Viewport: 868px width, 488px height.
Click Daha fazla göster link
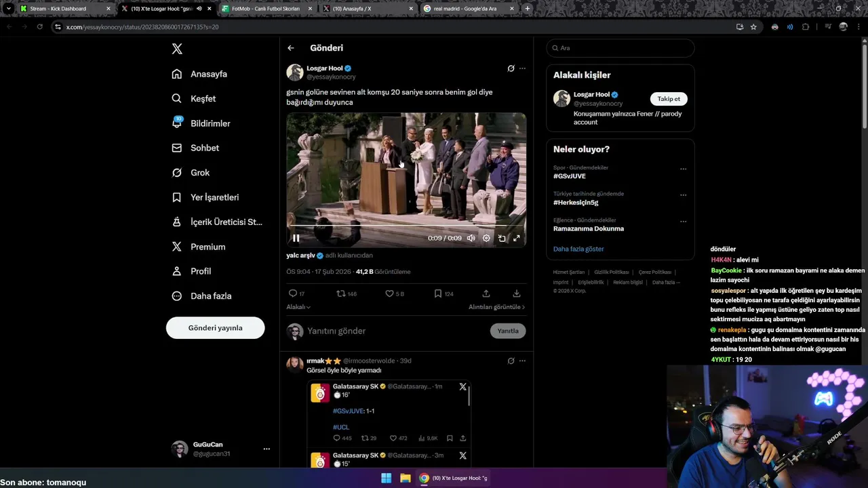point(578,249)
